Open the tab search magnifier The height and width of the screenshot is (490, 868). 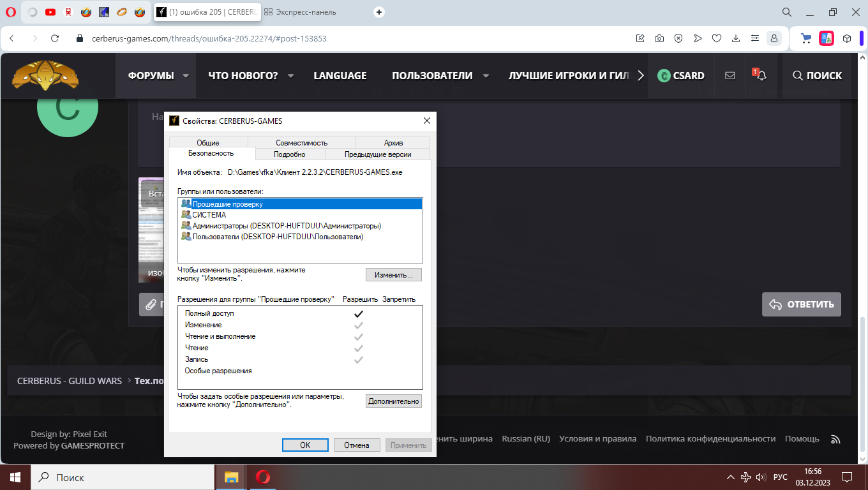(787, 11)
